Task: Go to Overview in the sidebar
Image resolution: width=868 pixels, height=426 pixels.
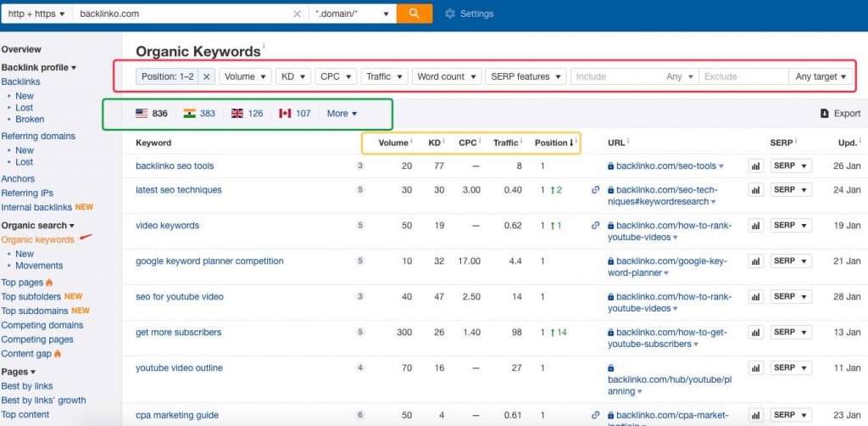Action: click(21, 49)
